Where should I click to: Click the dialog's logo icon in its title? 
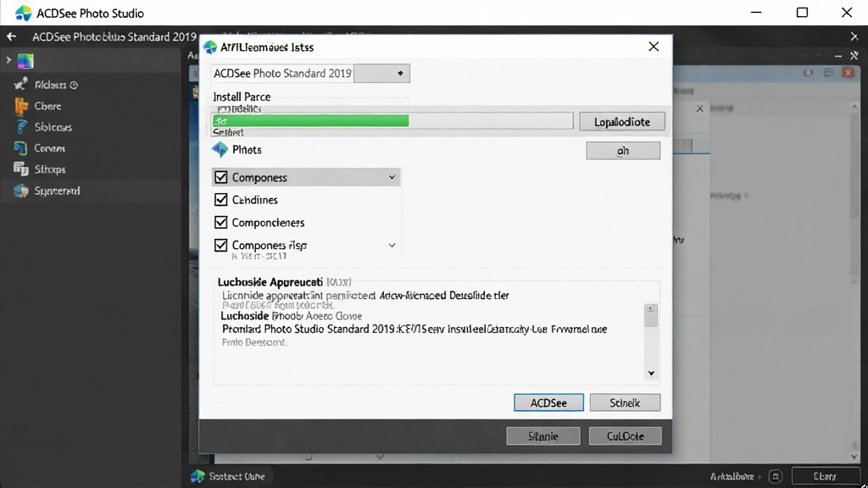(x=210, y=47)
